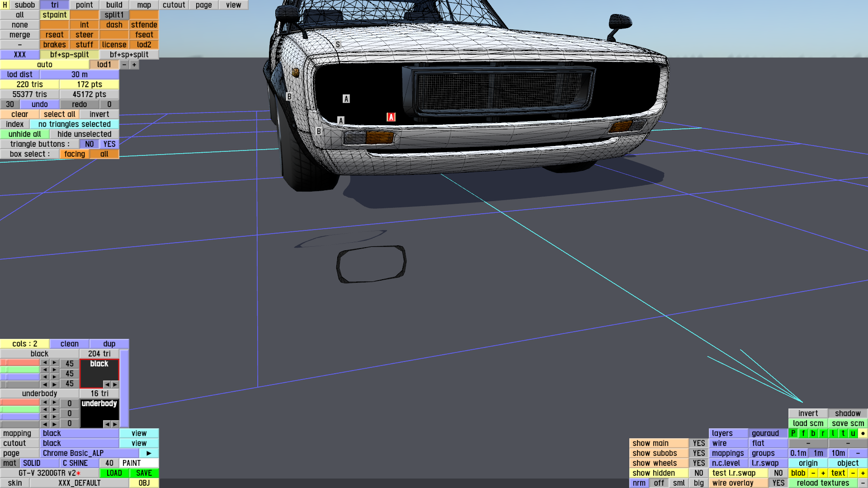This screenshot has width=868, height=488.
Task: Click the red slider of black color
Action: click(20, 363)
